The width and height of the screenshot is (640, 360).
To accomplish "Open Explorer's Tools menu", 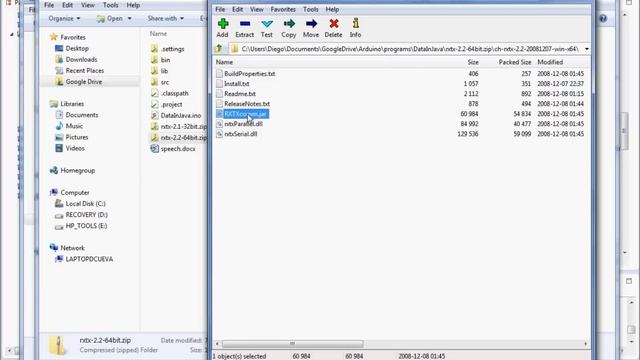I will pos(110,5).
